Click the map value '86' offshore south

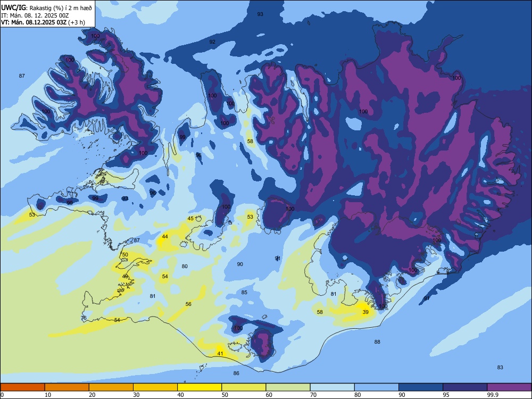point(236,373)
